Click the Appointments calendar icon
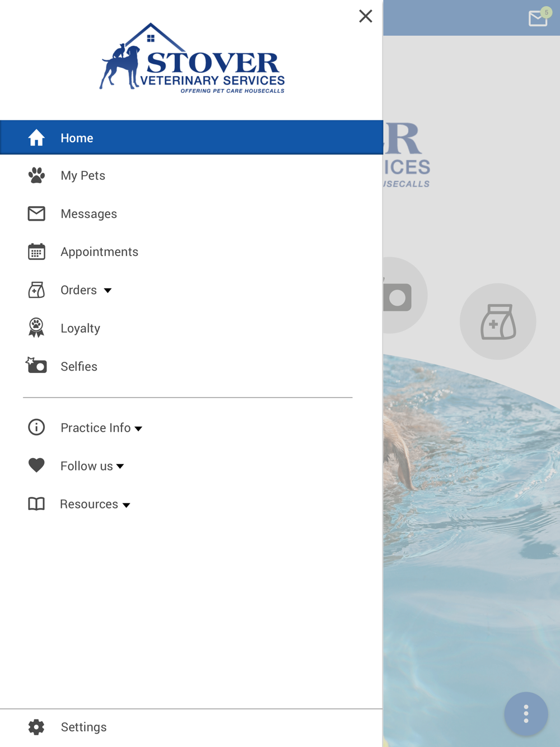The image size is (560, 747). tap(36, 251)
